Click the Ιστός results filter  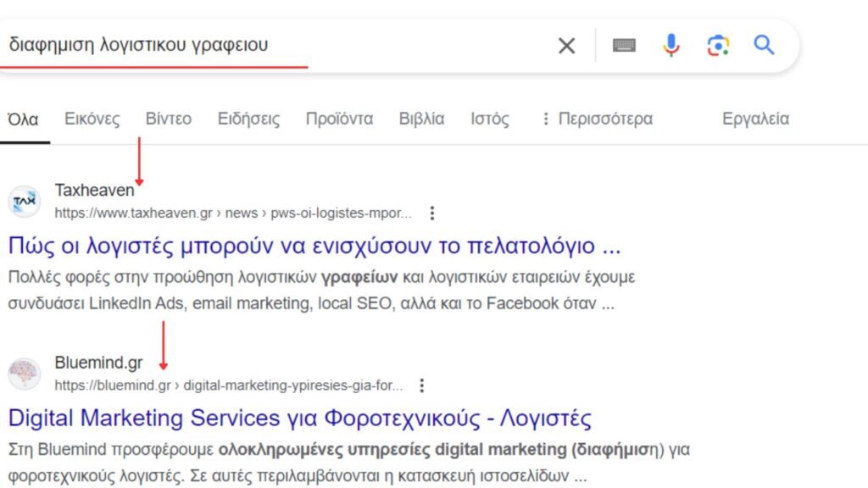pyautogui.click(x=490, y=119)
